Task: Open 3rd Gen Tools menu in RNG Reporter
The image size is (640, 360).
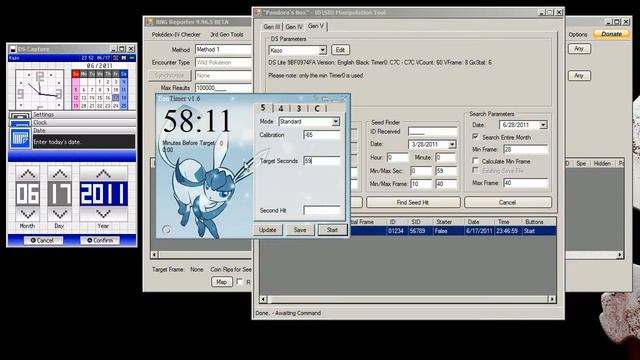Action: [x=227, y=35]
